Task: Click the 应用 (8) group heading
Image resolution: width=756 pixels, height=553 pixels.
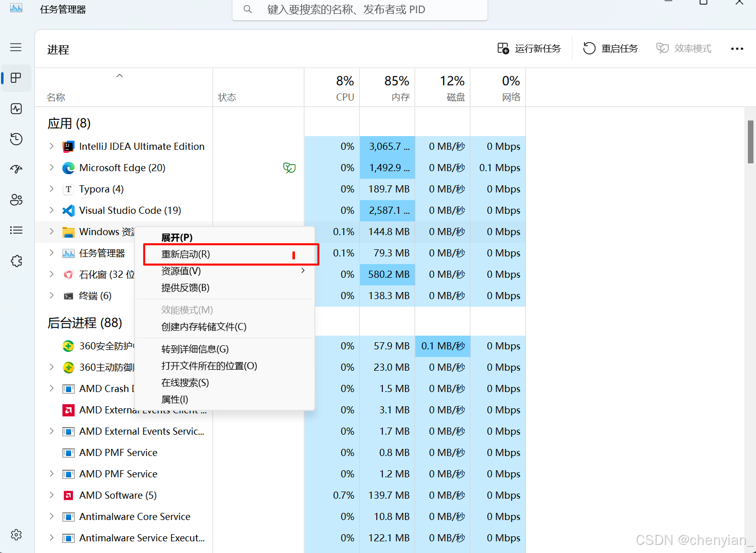Action: click(x=69, y=123)
